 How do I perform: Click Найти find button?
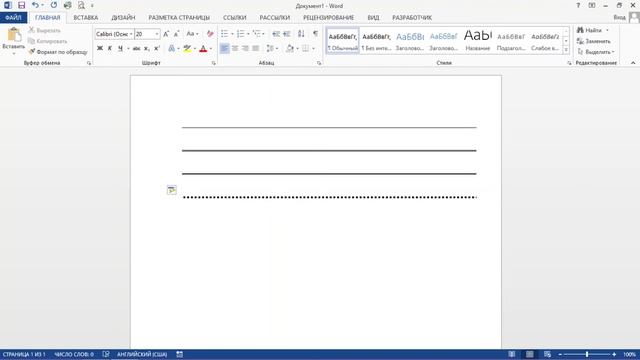click(589, 30)
